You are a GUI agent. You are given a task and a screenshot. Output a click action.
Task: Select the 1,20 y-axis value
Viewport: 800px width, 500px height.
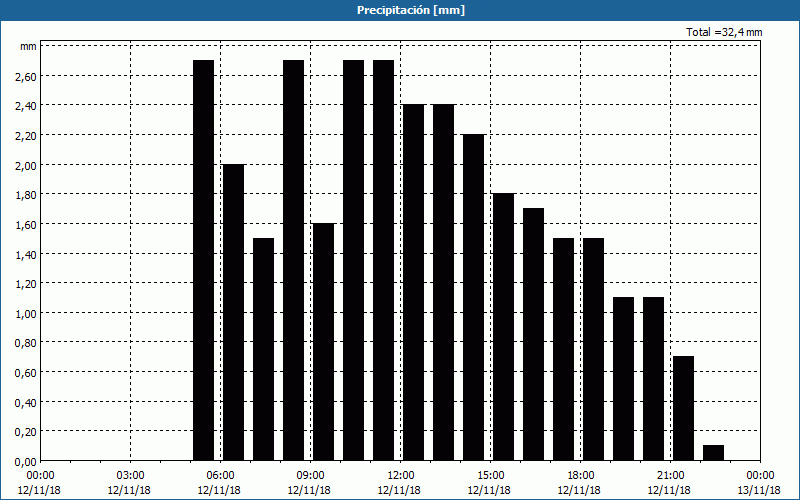(x=26, y=284)
